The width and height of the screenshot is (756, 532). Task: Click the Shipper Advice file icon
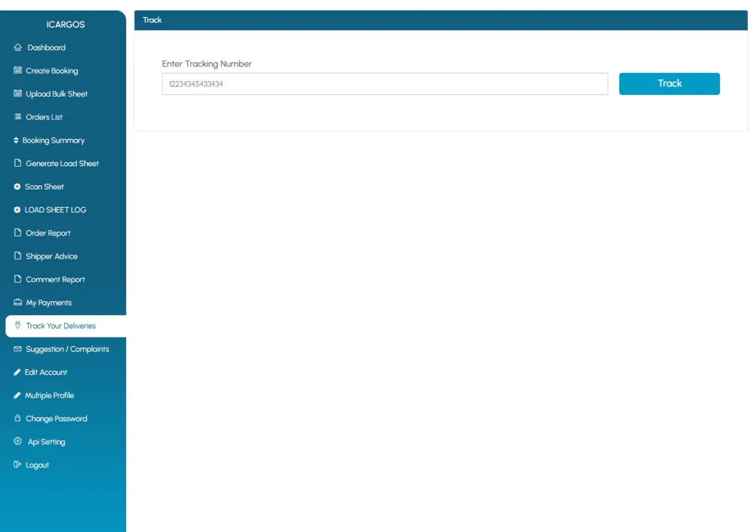coord(18,256)
